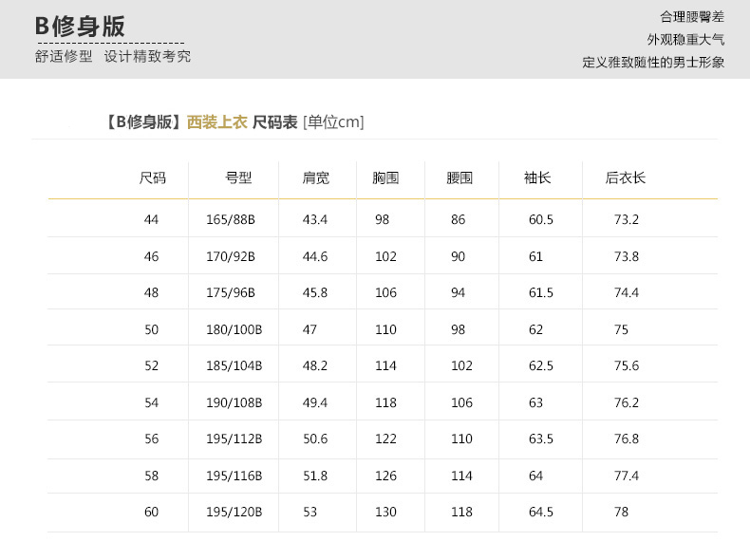Click the 定义雅致随性的男士形象 text
Viewport: 750px width, 560px height.
(653, 63)
